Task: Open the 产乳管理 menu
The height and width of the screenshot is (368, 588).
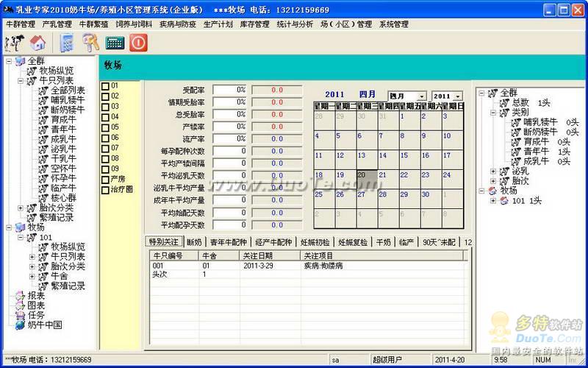Action: [x=57, y=24]
